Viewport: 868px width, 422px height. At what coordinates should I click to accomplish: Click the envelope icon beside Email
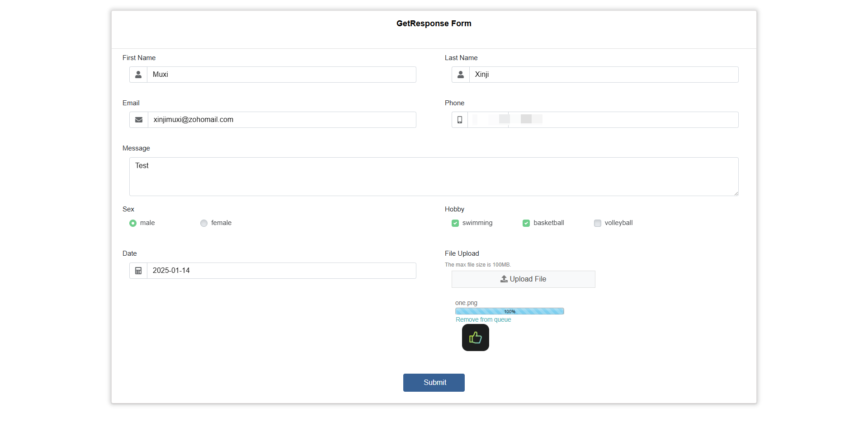click(x=139, y=120)
